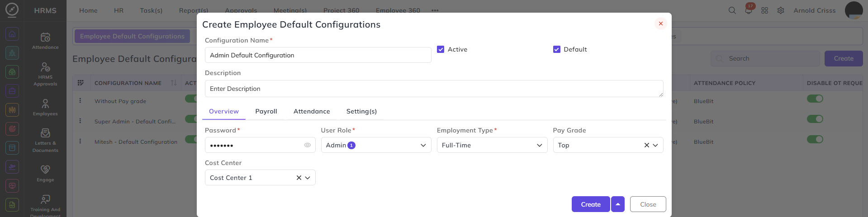
Task: Open the compass logo at top left
Action: click(12, 10)
